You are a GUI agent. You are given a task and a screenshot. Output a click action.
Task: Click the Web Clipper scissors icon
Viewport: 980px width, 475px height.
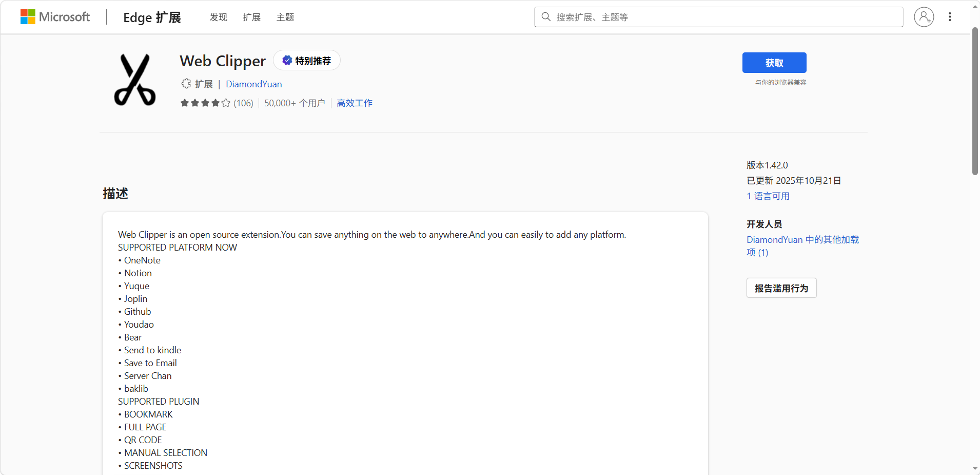pyautogui.click(x=135, y=80)
